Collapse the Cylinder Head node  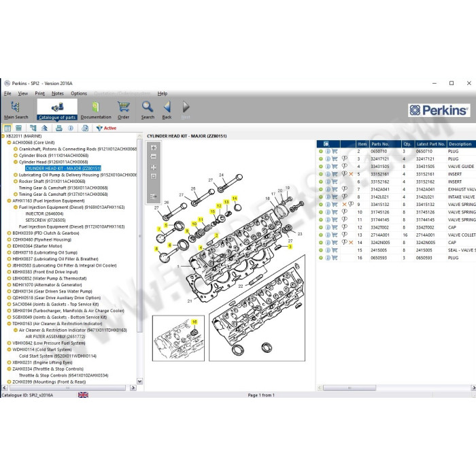point(16,162)
